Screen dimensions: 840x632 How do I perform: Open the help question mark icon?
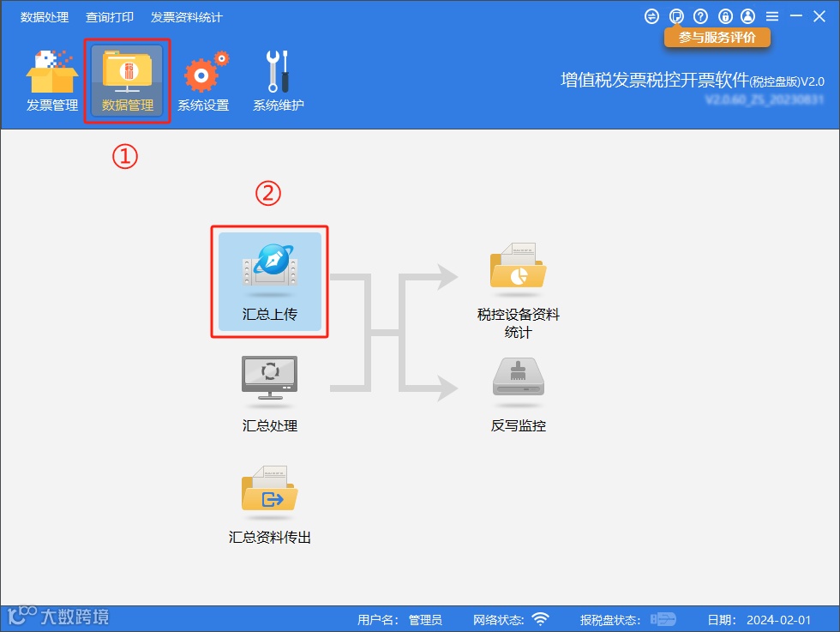pos(700,16)
